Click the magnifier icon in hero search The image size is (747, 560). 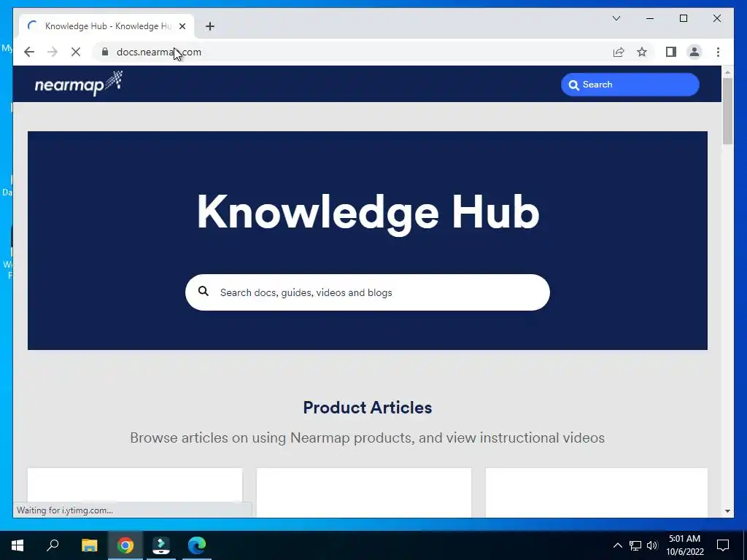204,291
